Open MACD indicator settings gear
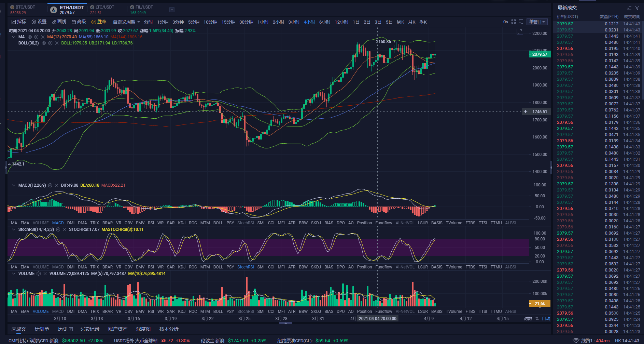Screen dimensions: 644x344 pyautogui.click(x=50, y=185)
